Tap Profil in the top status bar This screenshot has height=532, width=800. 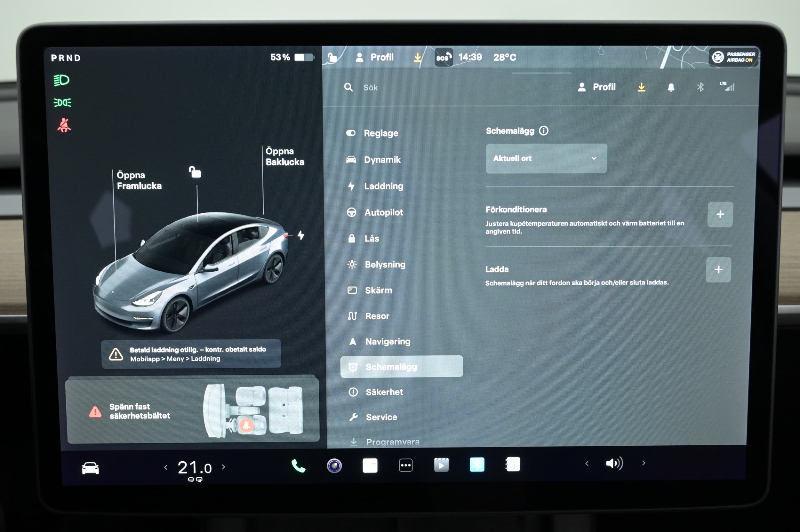point(374,57)
